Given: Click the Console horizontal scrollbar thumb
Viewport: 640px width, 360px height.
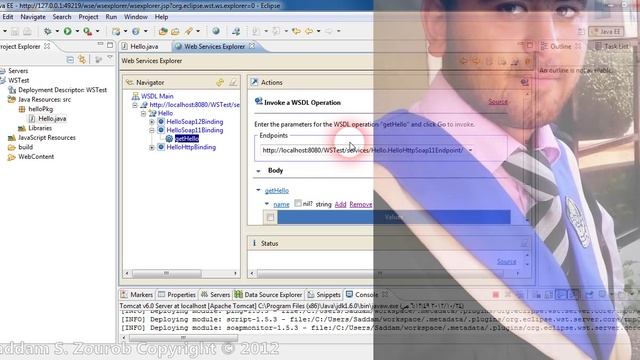Looking at the screenshot, I should point(183,338).
